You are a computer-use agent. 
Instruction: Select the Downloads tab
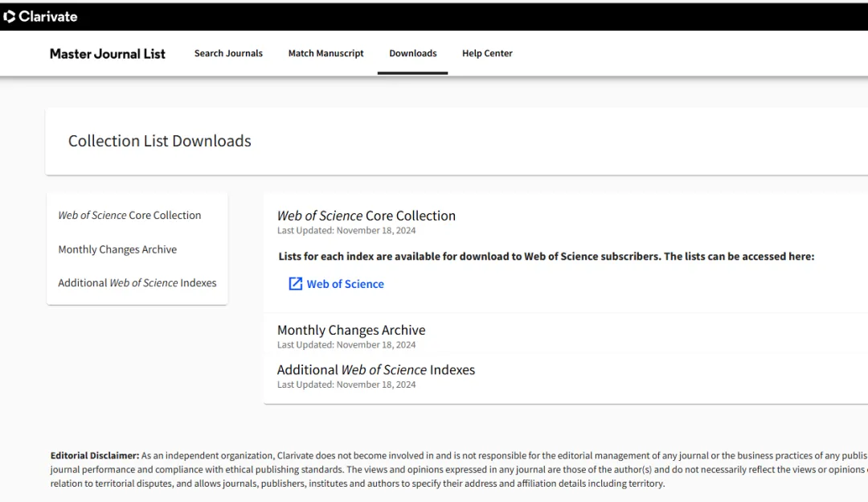pos(412,53)
